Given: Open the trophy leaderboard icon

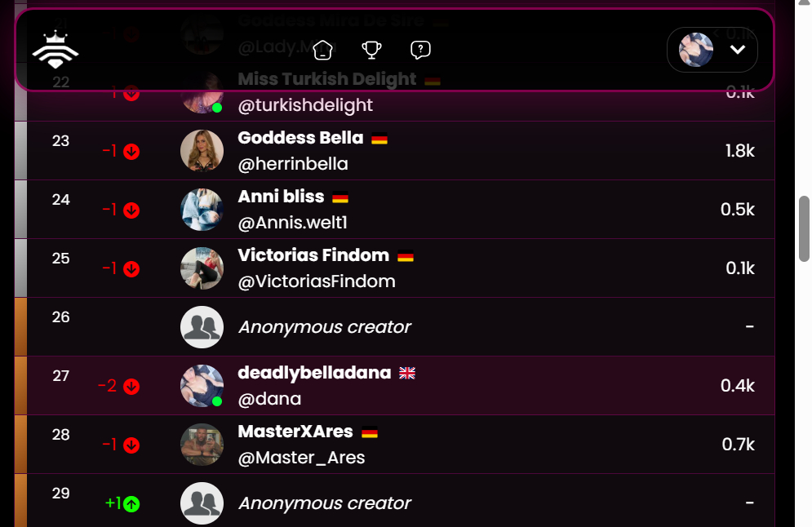Looking at the screenshot, I should coord(371,51).
